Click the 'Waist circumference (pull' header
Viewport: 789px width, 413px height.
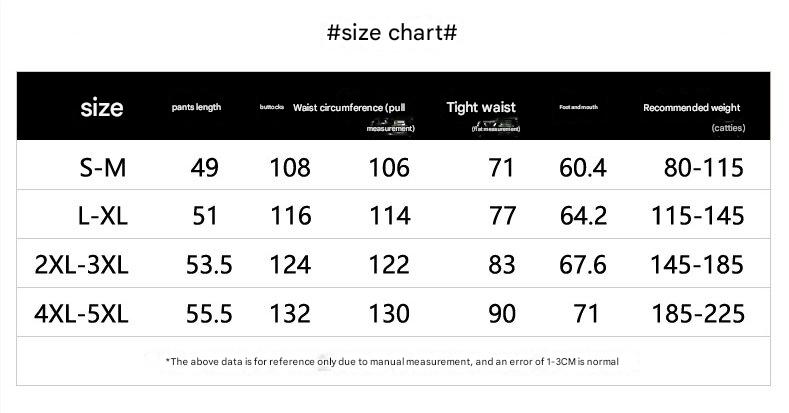pos(349,108)
